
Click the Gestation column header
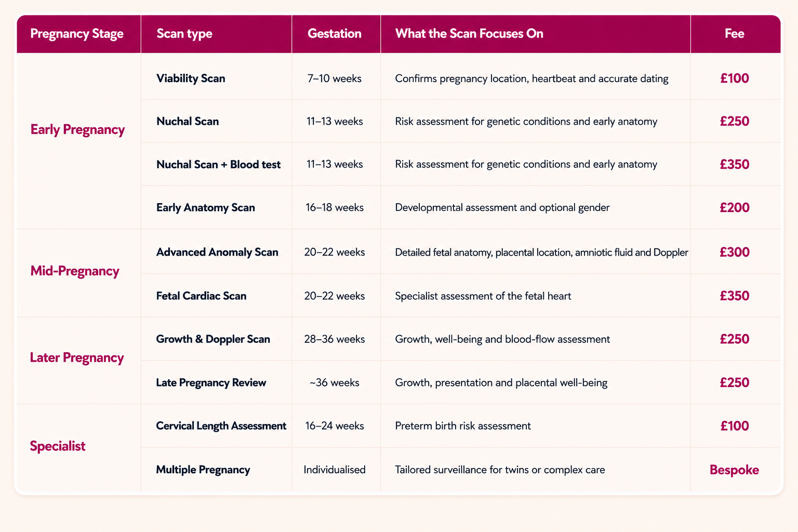(335, 34)
